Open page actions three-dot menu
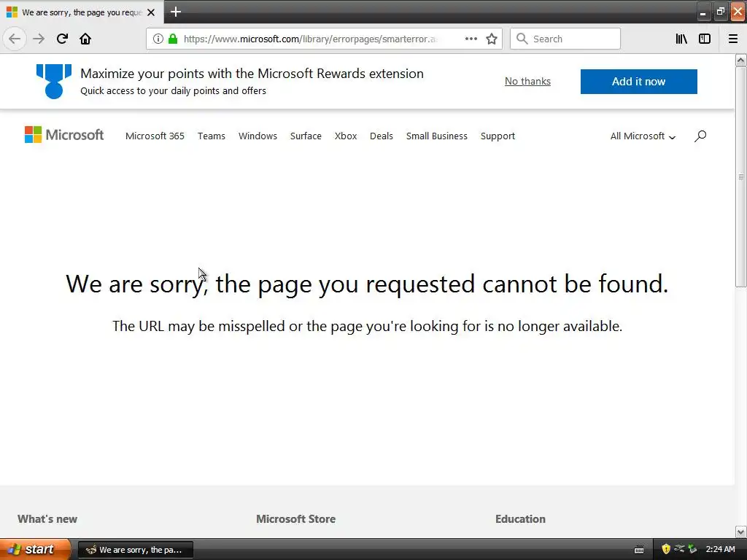This screenshot has height=560, width=747. pyautogui.click(x=471, y=39)
